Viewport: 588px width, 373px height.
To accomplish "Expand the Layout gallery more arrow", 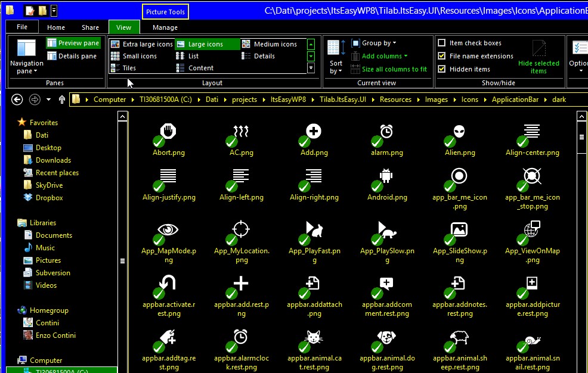I will pos(311,69).
